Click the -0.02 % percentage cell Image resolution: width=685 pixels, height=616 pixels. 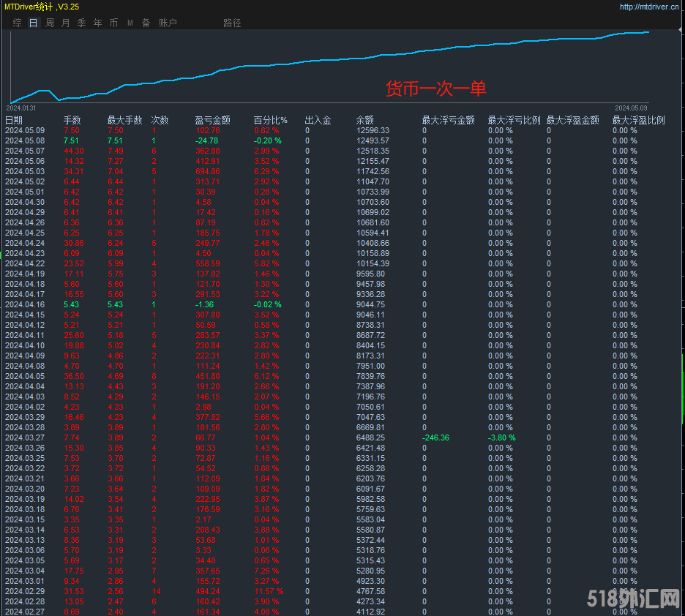[268, 305]
